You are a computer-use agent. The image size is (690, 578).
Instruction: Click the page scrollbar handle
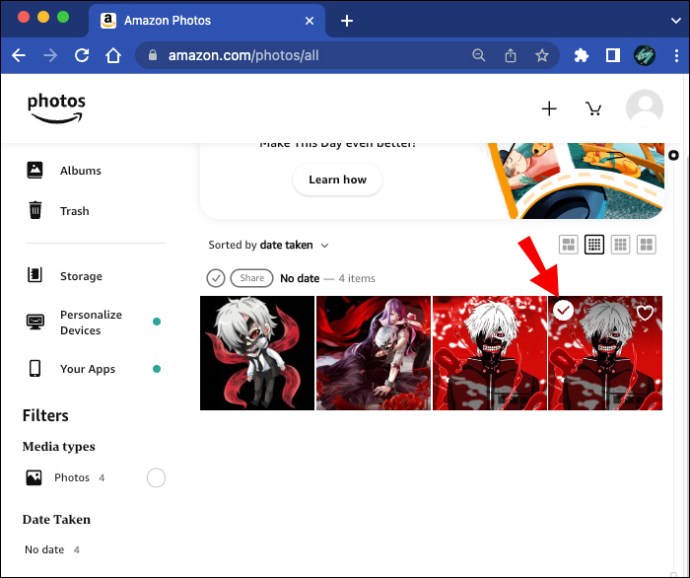tap(674, 155)
